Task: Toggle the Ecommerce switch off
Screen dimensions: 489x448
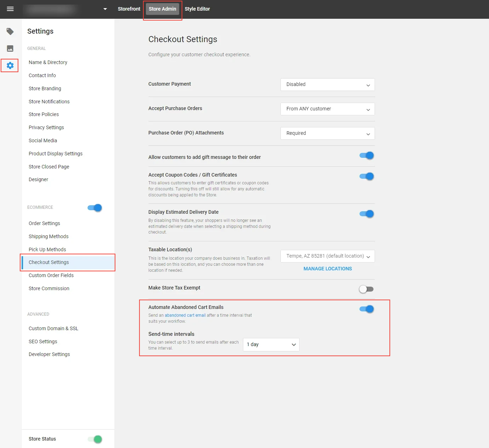Action: coord(95,208)
